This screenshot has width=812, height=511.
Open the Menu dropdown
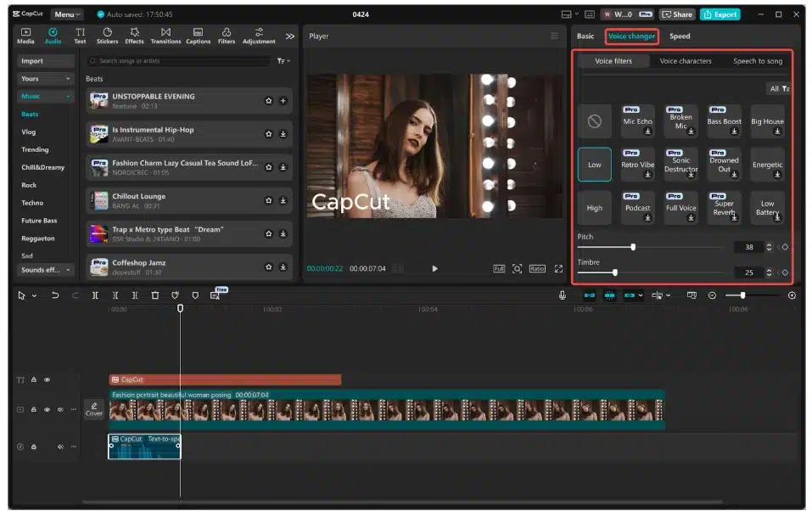click(x=67, y=14)
